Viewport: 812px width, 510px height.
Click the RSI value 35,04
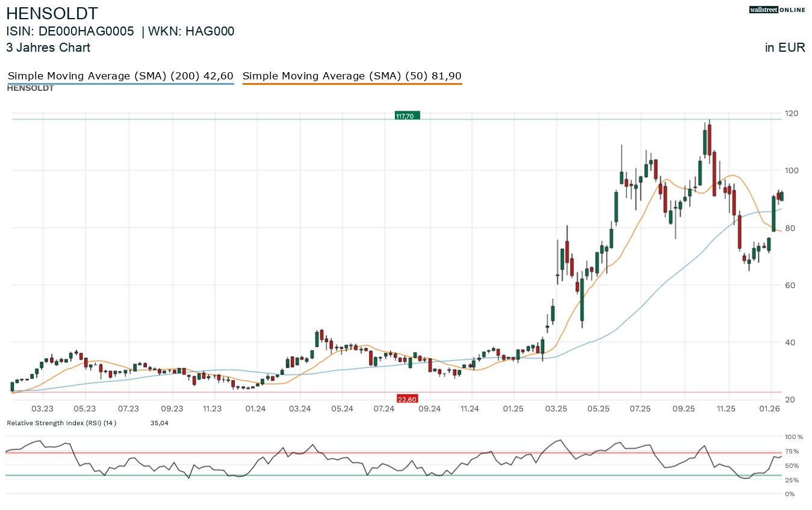[159, 423]
